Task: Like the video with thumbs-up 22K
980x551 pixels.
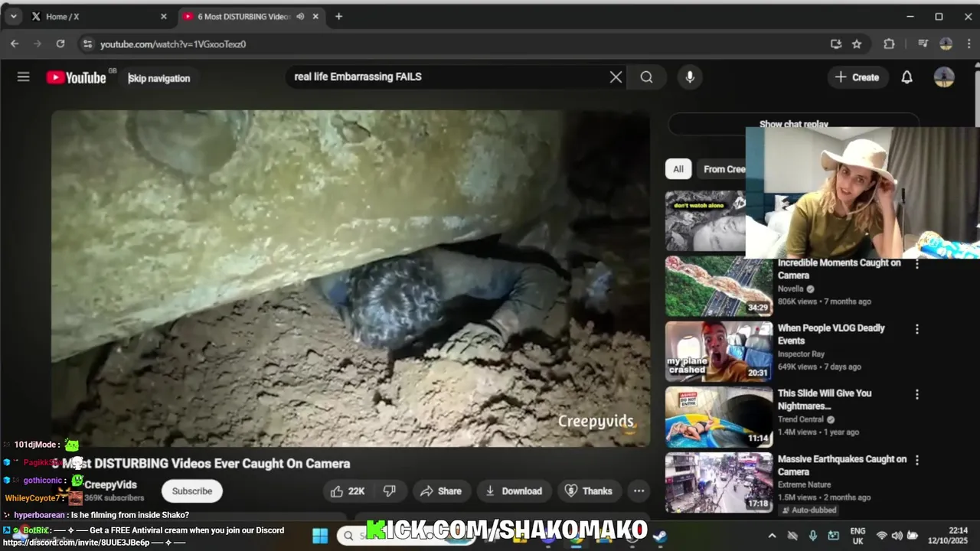Action: tap(348, 491)
